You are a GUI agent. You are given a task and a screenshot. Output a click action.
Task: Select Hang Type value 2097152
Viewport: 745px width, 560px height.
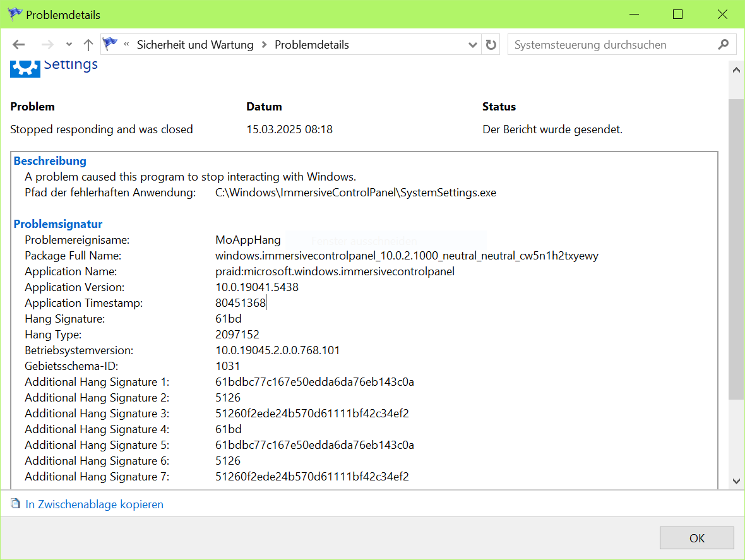[237, 335]
